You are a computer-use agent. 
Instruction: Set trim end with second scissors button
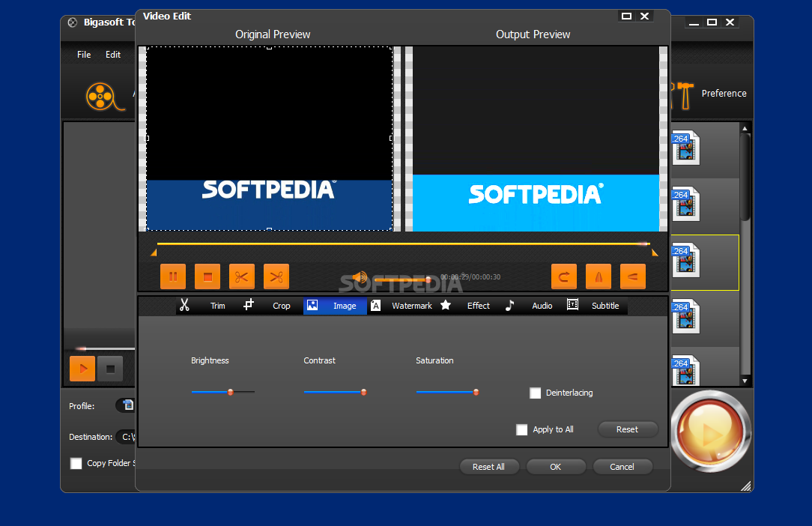point(276,276)
